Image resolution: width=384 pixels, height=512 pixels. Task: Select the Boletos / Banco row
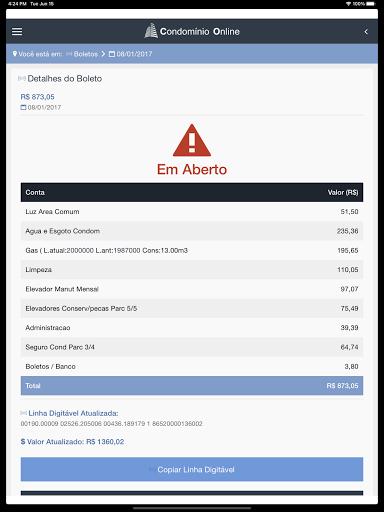192,366
